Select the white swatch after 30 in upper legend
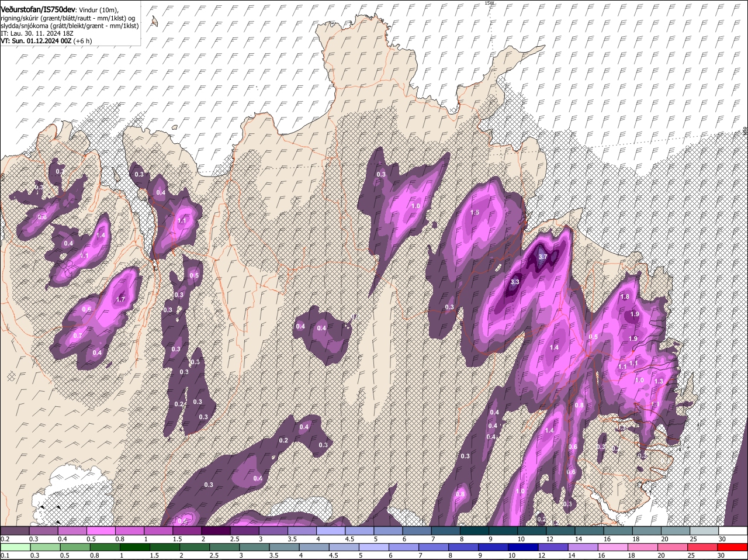The height and width of the screenshot is (560, 748). click(x=733, y=531)
